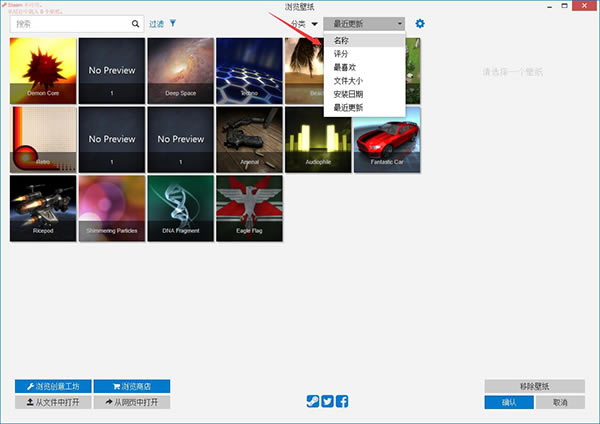Open the filter funnel icon
600x424 pixels.
pyautogui.click(x=173, y=23)
